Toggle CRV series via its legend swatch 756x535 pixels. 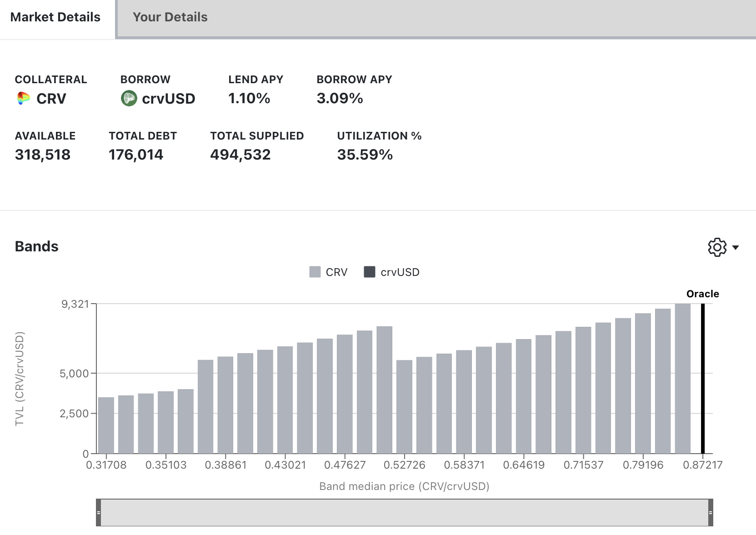tap(315, 272)
